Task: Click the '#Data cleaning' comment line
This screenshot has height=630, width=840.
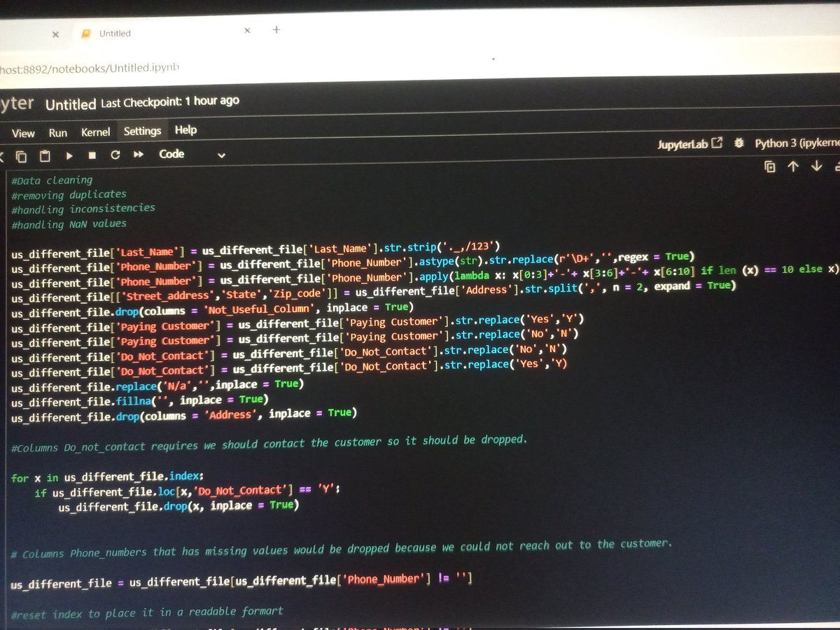Action: tap(52, 181)
